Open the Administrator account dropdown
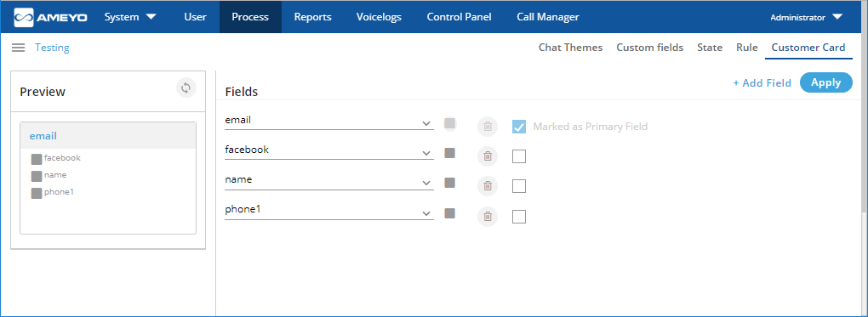The height and width of the screenshot is (317, 868). [x=806, y=17]
